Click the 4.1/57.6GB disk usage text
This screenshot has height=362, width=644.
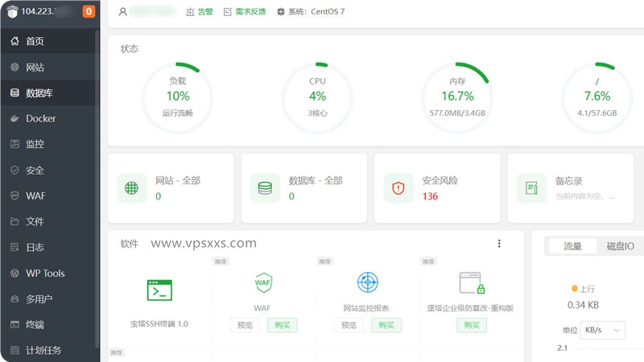[597, 113]
